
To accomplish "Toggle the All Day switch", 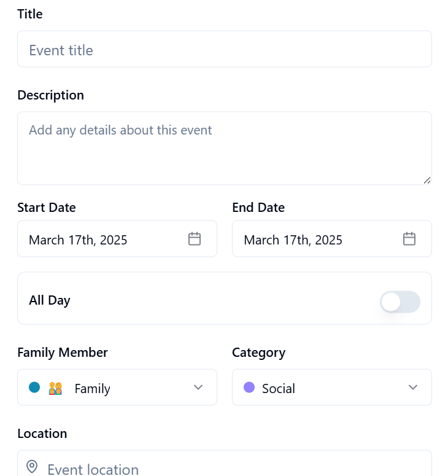I will pyautogui.click(x=400, y=302).
